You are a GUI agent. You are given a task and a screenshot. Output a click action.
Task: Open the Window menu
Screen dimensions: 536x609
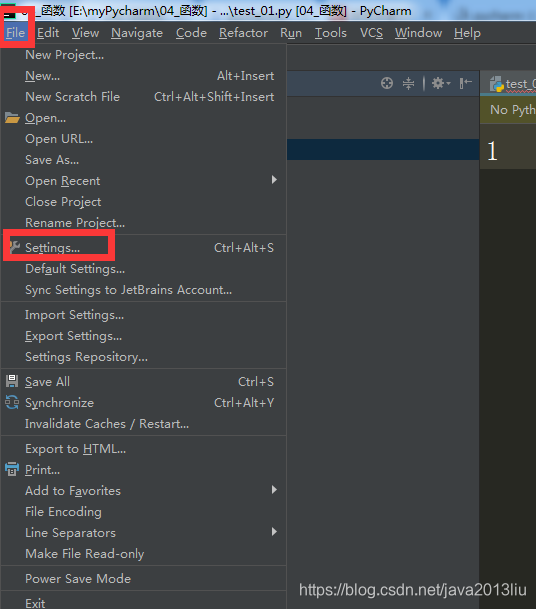point(418,33)
